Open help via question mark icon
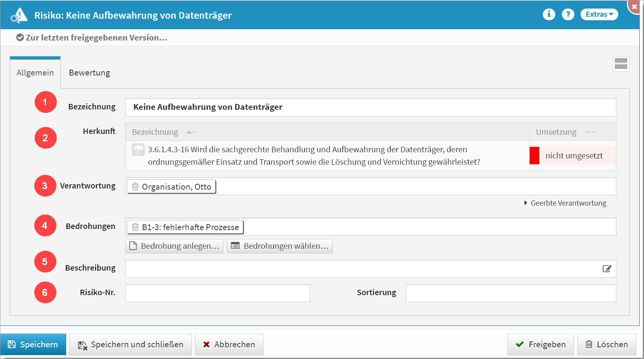This screenshot has width=644, height=359. click(568, 14)
